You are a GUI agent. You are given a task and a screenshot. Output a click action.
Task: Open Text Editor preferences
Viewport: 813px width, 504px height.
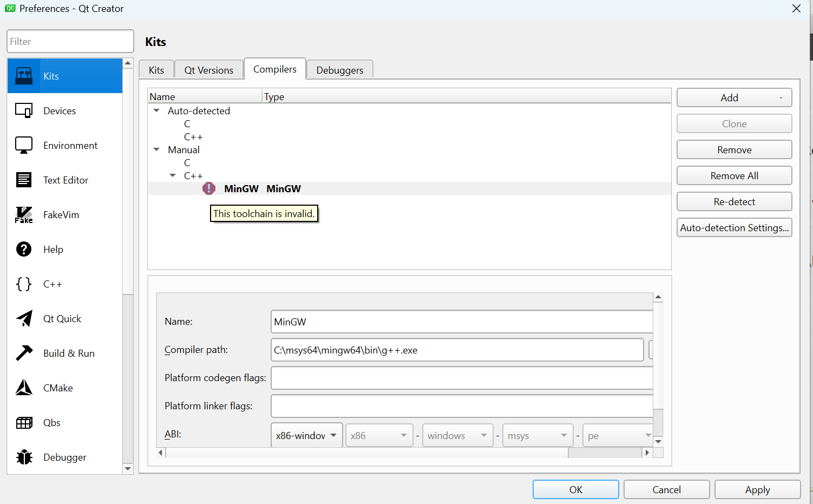pos(65,180)
